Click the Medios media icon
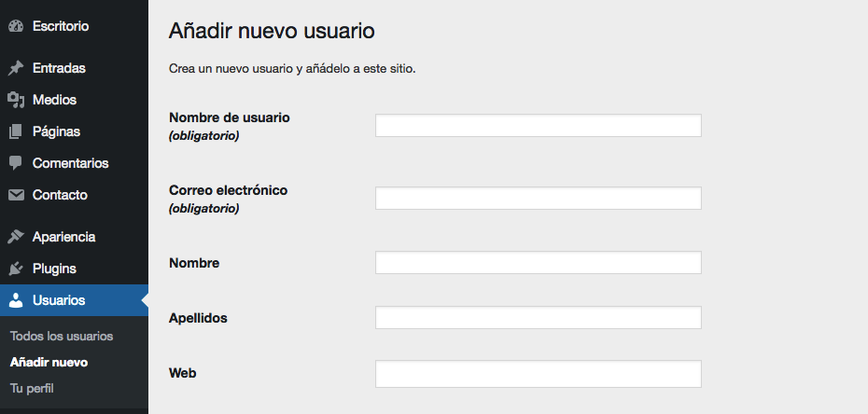 (15, 100)
